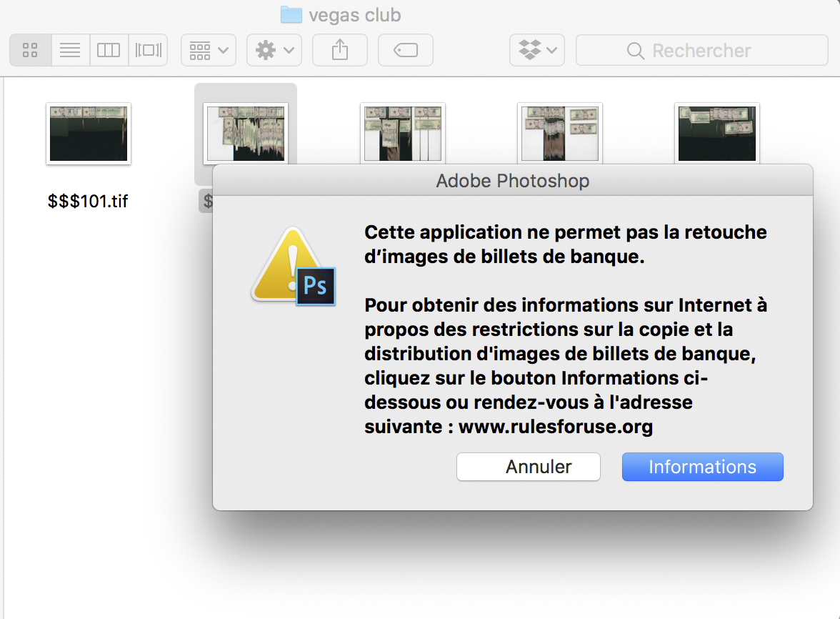Open the Dropbox toolbar dropdown
Viewport: 840px width, 619px height.
click(537, 50)
